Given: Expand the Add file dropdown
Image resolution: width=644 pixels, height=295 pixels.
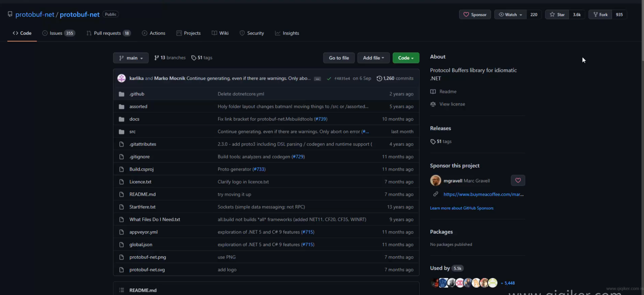Looking at the screenshot, I should tap(373, 58).
